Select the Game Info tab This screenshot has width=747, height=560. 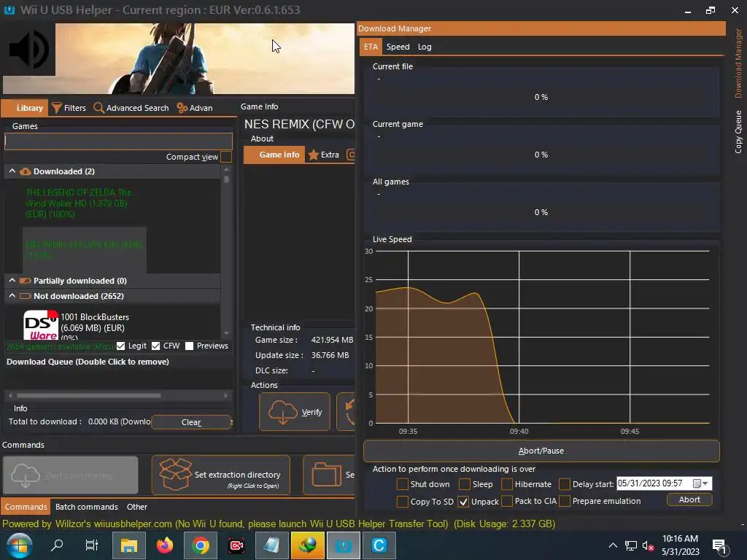pos(274,155)
